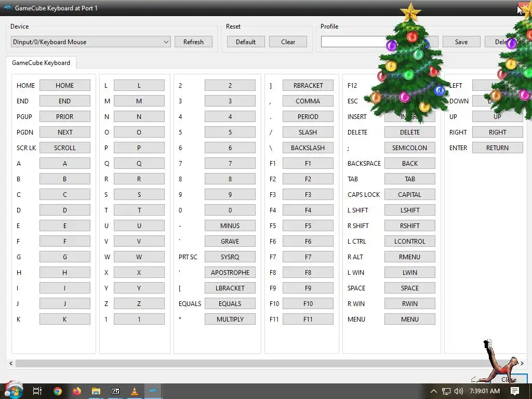
Task: Click the Default reset button
Action: tap(246, 42)
